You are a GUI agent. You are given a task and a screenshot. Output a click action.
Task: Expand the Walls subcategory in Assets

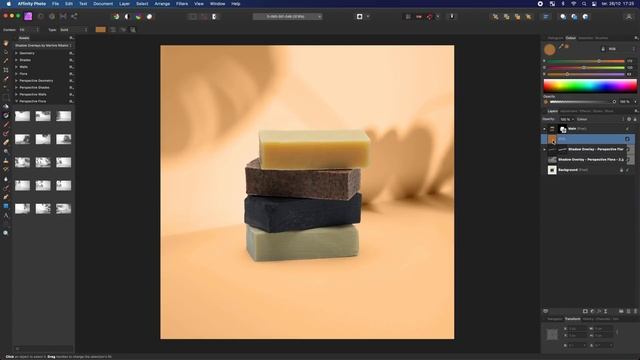click(16, 67)
